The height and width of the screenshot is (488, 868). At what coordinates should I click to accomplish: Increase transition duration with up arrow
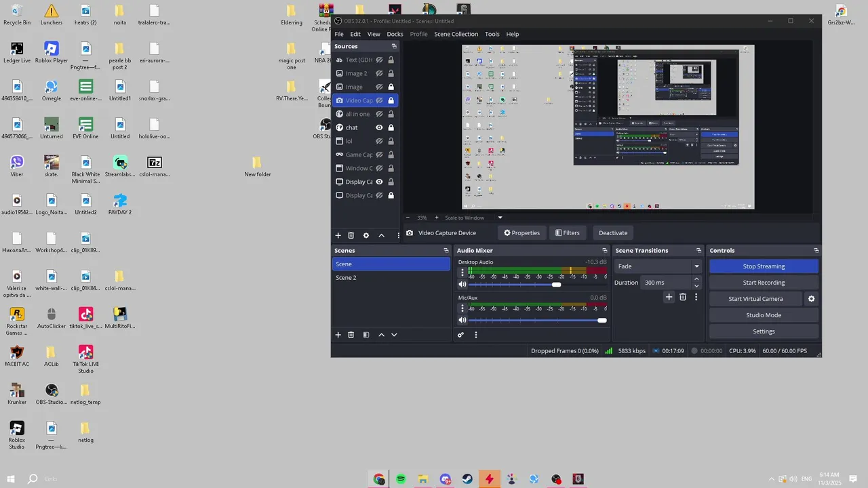point(696,279)
